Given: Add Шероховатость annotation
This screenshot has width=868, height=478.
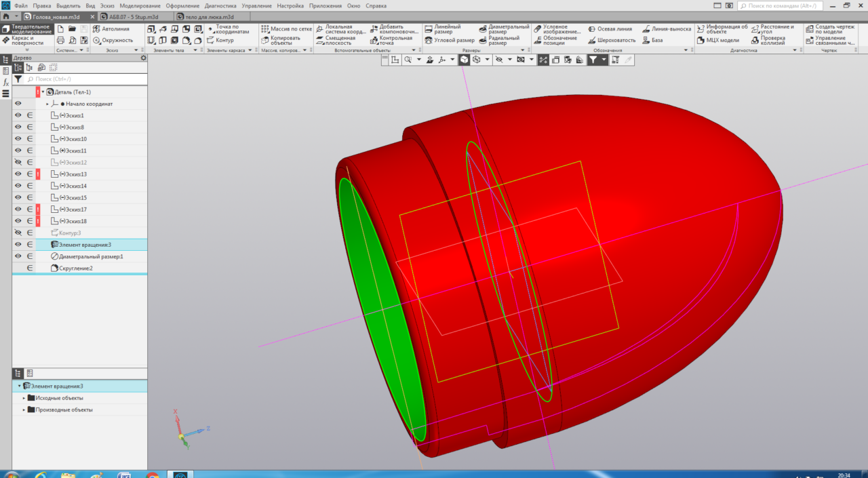Looking at the screenshot, I should [x=612, y=40].
